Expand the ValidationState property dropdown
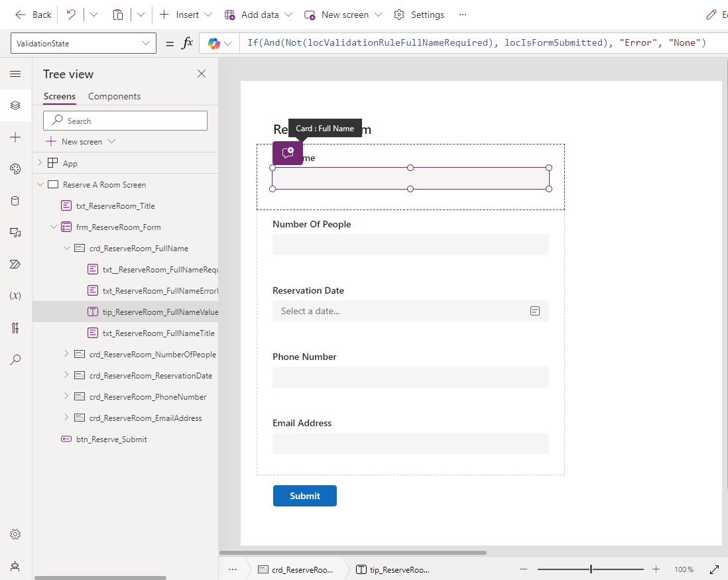The width and height of the screenshot is (728, 580). pos(147,42)
